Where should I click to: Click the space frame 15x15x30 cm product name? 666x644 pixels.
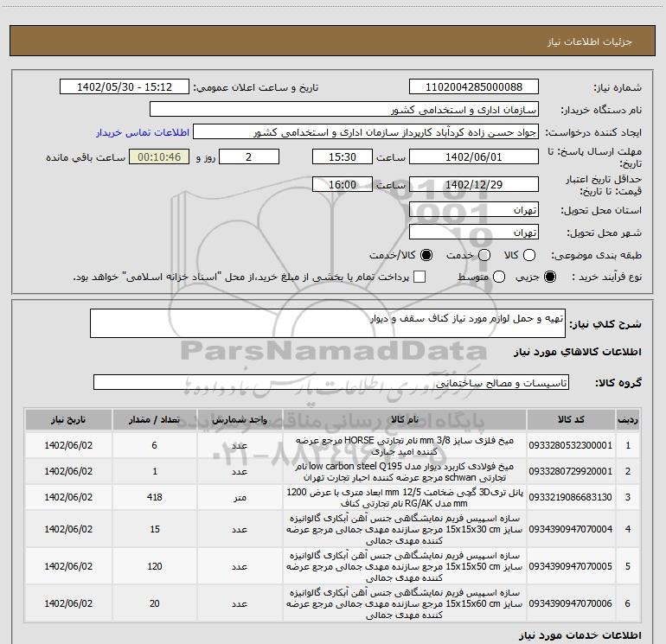coord(405,529)
